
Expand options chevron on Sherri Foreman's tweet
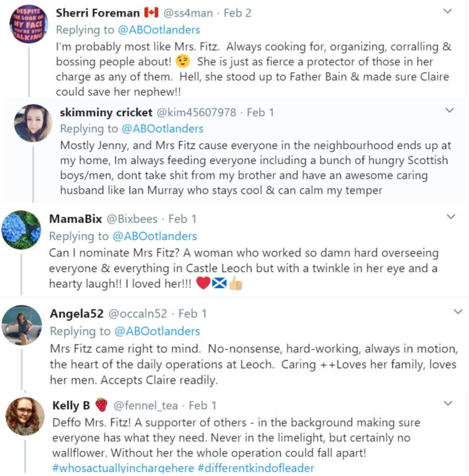pos(448,11)
